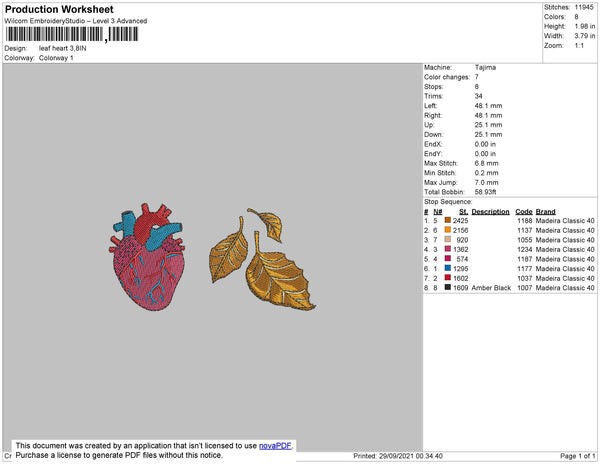Click the Max Jump value 7.0 mm

[x=486, y=182]
